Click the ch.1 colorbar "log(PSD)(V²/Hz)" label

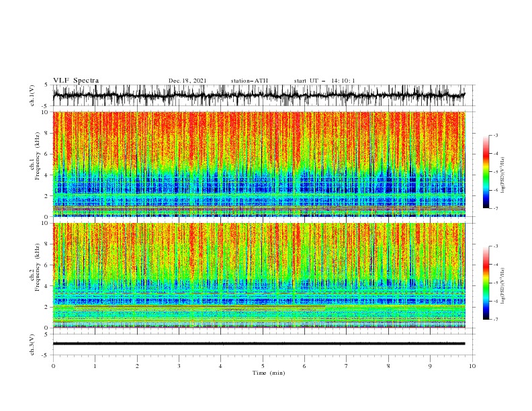point(502,175)
